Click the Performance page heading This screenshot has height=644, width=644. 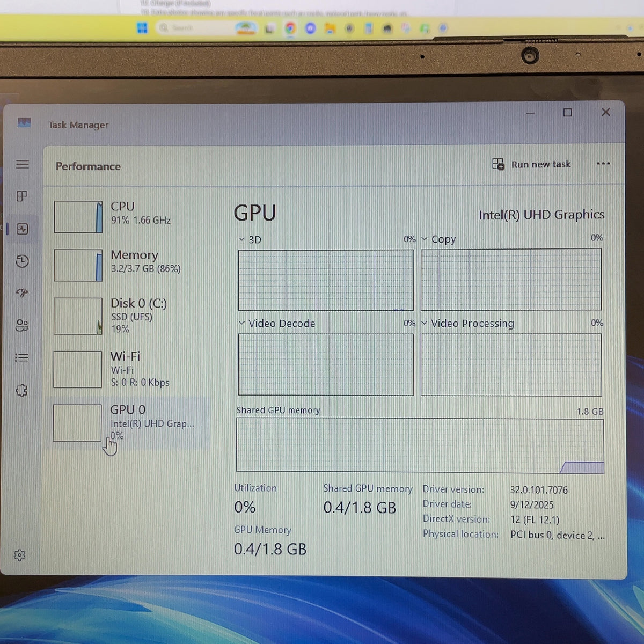88,166
